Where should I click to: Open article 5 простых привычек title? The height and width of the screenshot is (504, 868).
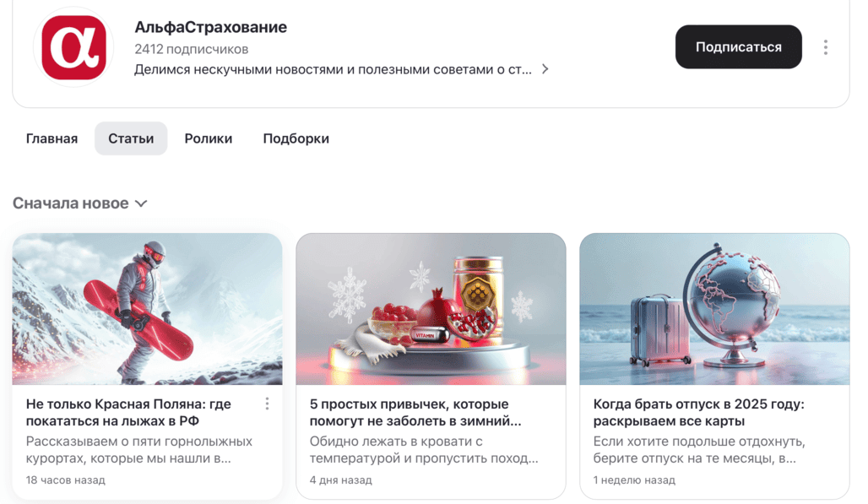tap(415, 412)
